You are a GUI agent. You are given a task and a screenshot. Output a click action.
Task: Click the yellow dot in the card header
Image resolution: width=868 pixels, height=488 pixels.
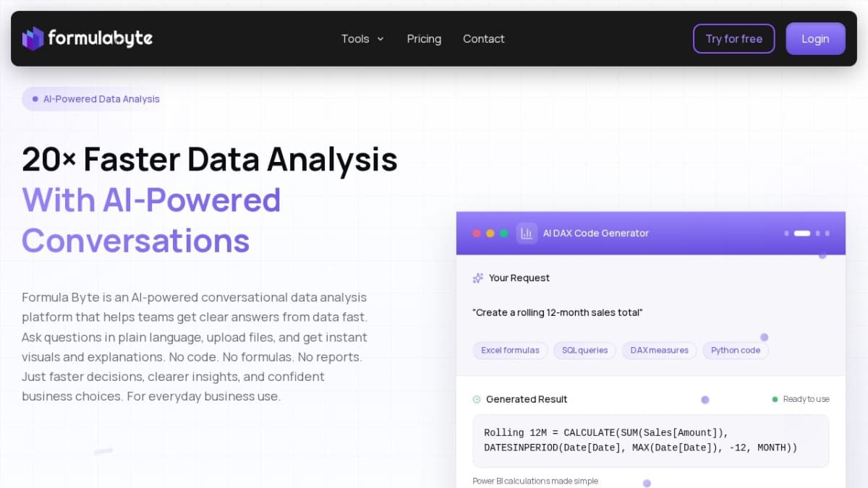(x=490, y=233)
